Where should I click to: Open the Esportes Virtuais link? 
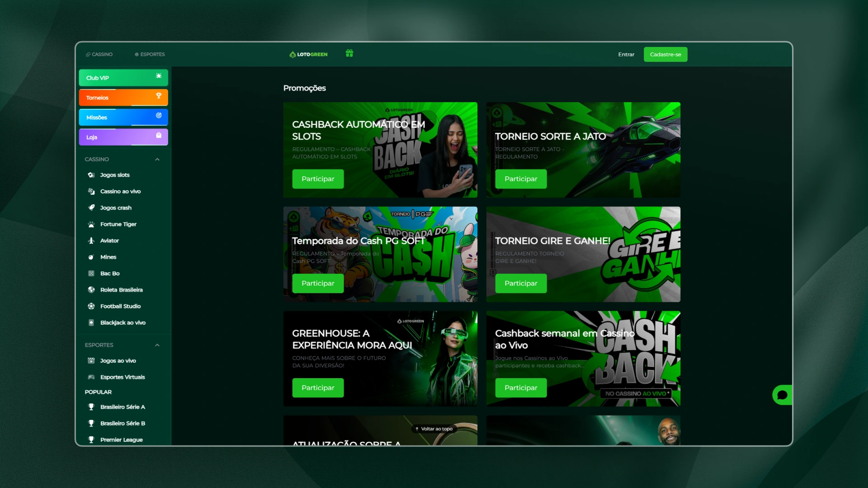click(x=123, y=377)
